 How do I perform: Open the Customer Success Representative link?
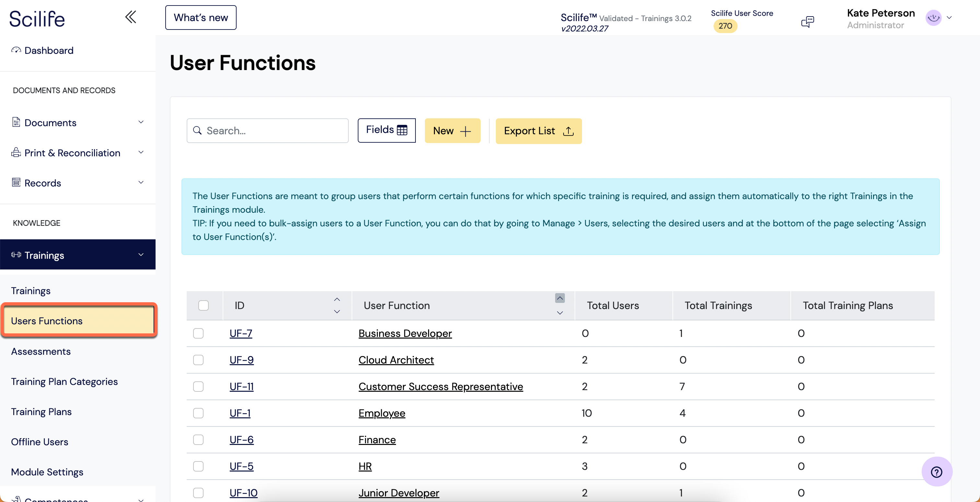(x=440, y=386)
